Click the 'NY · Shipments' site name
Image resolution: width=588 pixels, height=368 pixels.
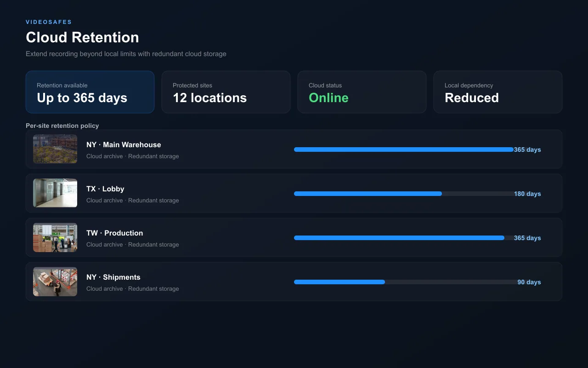click(113, 277)
